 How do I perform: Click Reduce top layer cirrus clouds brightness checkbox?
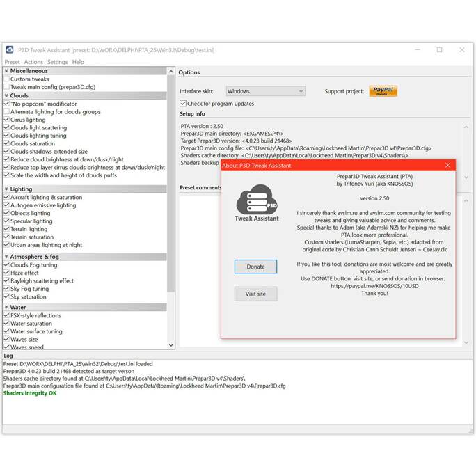[7, 167]
